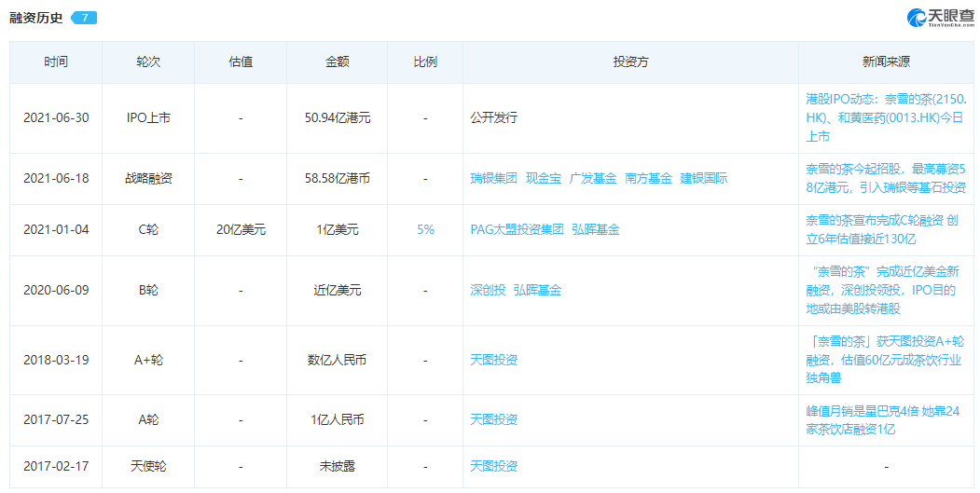Click amount cell 未披露
Screen dimensions: 980x493
[338, 467]
